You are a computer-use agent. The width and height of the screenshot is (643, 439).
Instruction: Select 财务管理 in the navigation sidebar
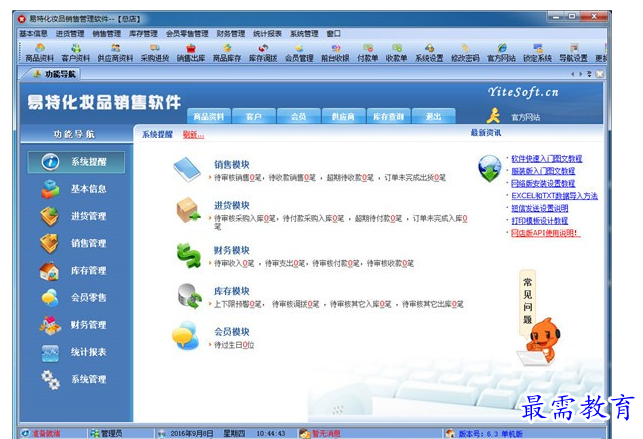click(76, 325)
